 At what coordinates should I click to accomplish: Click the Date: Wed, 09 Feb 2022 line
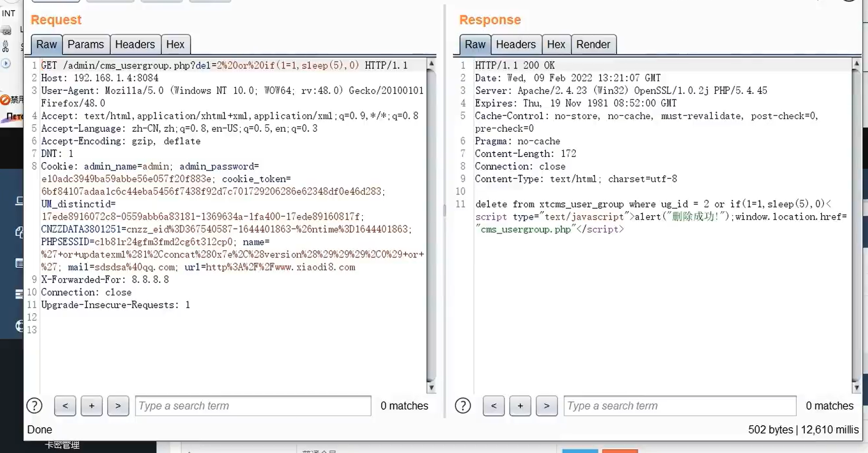568,78
